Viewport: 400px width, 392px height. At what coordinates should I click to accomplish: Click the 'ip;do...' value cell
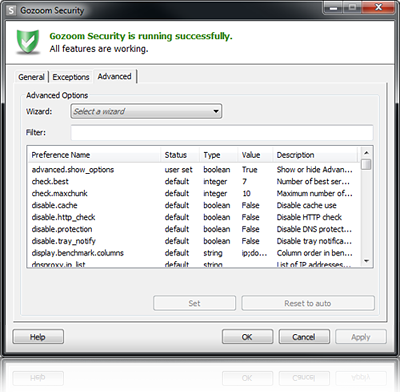tap(254, 253)
